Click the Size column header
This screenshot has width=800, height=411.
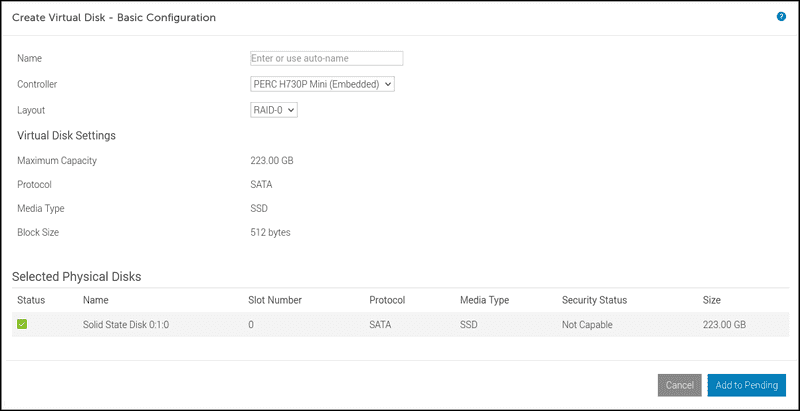point(712,299)
